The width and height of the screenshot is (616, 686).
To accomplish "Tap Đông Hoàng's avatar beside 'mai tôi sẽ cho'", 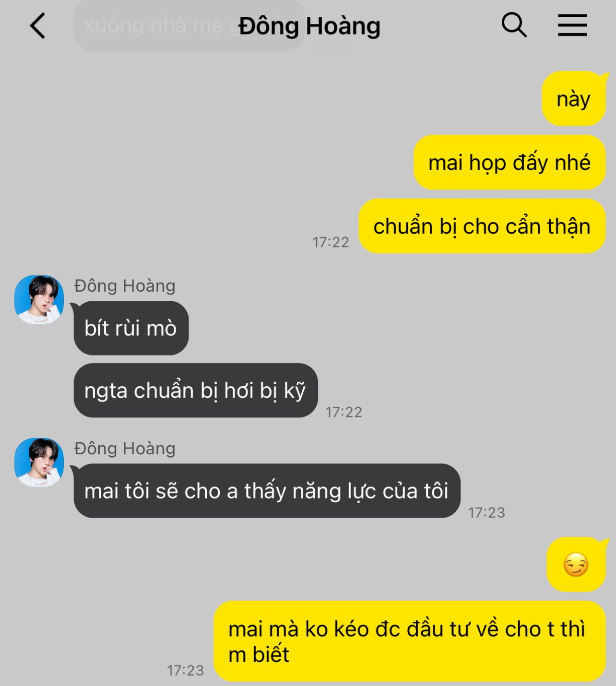I will (39, 462).
